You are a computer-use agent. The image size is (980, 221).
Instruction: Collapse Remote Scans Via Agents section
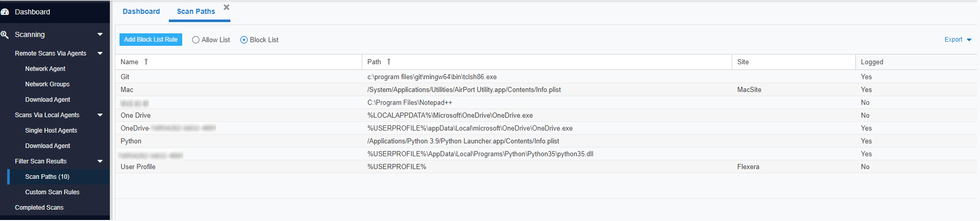[x=100, y=53]
